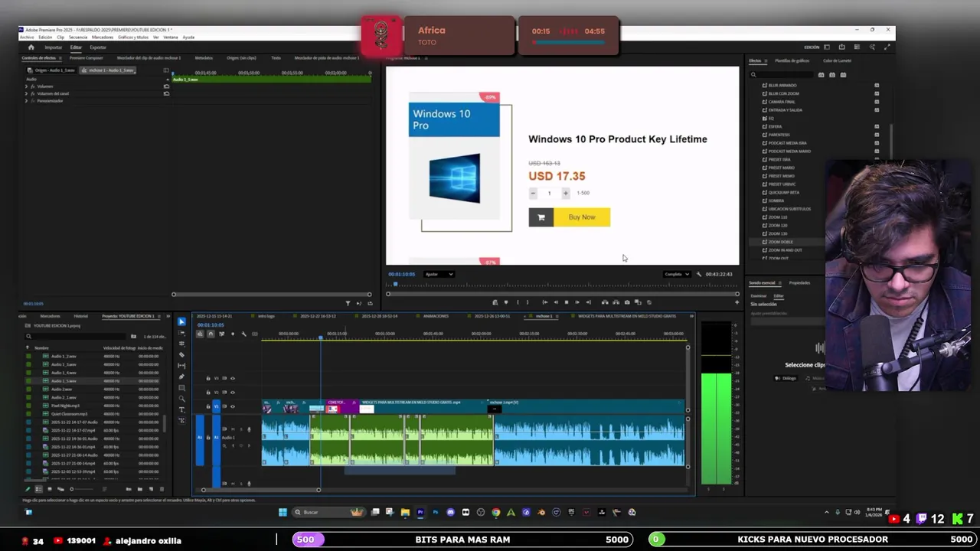Toggle snap in timeline (magnet icon)

[211, 334]
